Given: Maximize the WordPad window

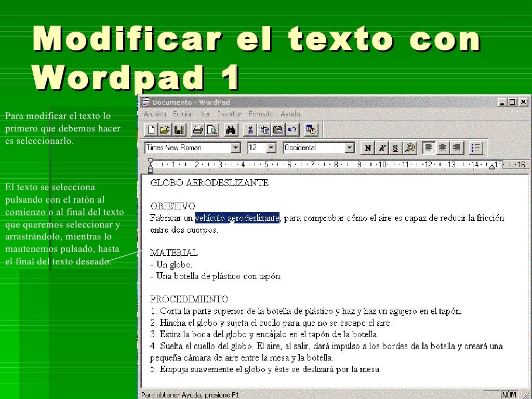Looking at the screenshot, I should click(x=512, y=102).
